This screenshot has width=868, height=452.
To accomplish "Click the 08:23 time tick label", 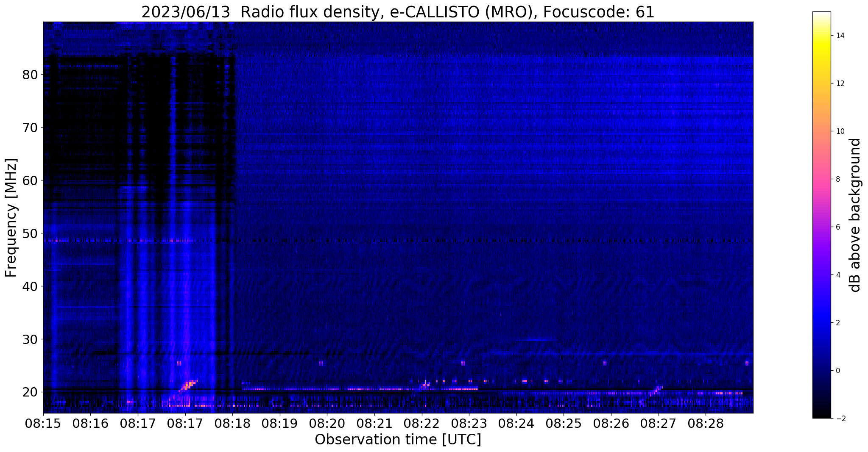I will point(469,424).
